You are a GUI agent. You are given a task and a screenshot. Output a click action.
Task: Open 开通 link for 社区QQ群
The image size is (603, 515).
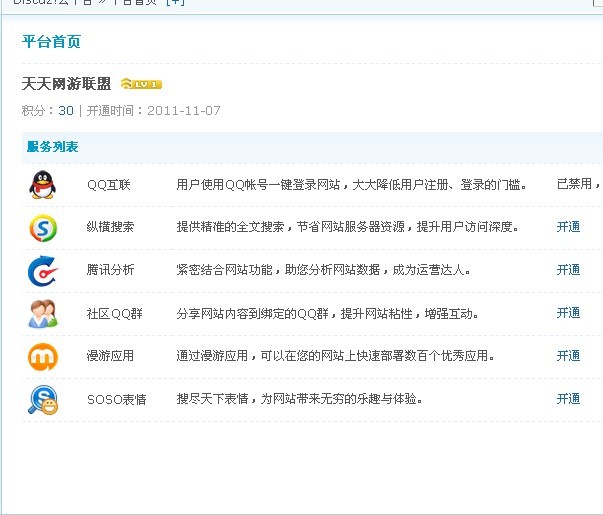point(568,313)
